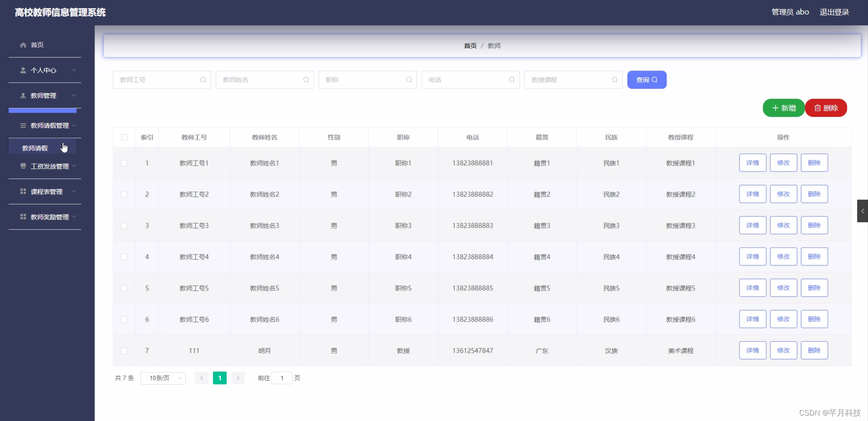Click 首页 in the breadcrumb trail
The width and height of the screenshot is (868, 421).
tap(470, 45)
